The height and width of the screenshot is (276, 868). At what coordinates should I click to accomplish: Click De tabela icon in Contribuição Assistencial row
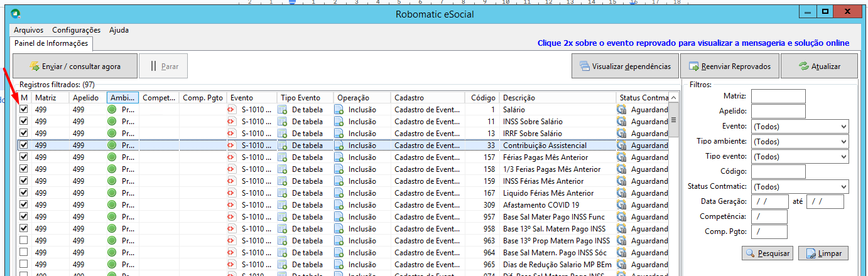[283, 145]
